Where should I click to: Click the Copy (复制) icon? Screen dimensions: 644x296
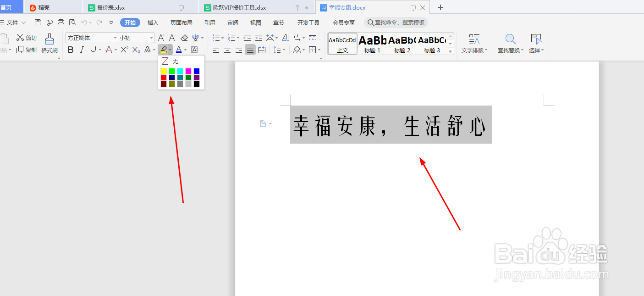21,49
